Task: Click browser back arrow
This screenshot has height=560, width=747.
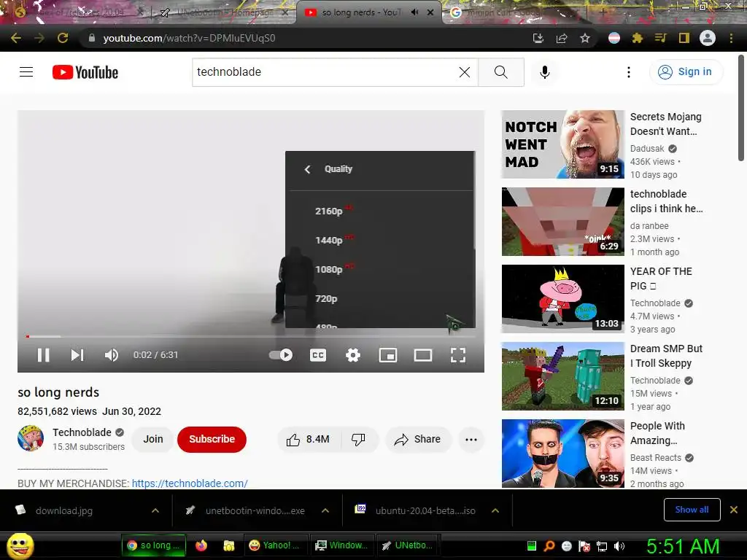Action: pyautogui.click(x=16, y=38)
